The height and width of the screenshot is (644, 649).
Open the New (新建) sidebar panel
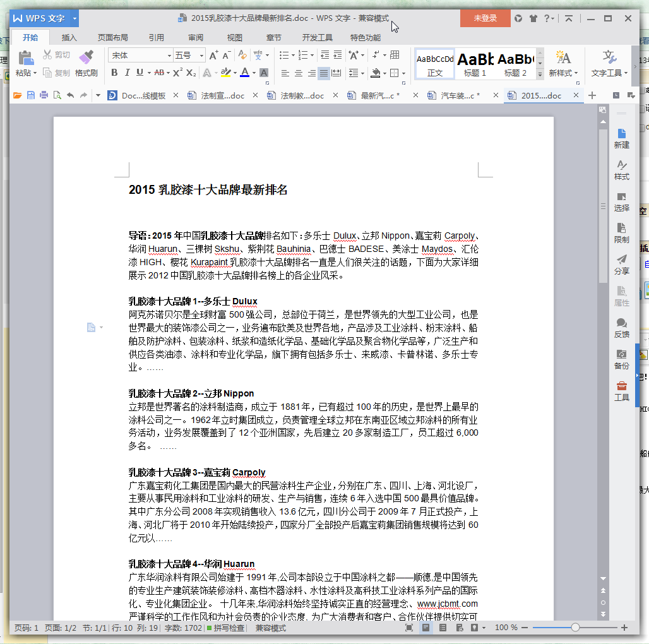(622, 139)
